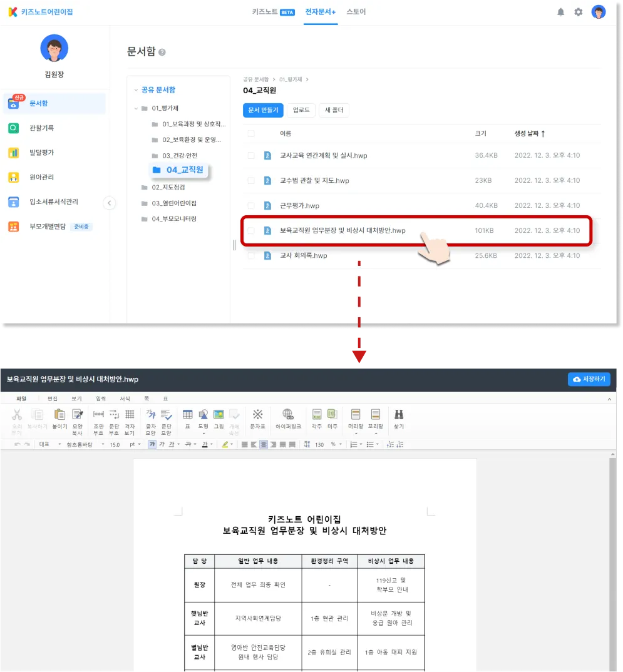
Task: Apply italic 가 formatting
Action: 162,444
